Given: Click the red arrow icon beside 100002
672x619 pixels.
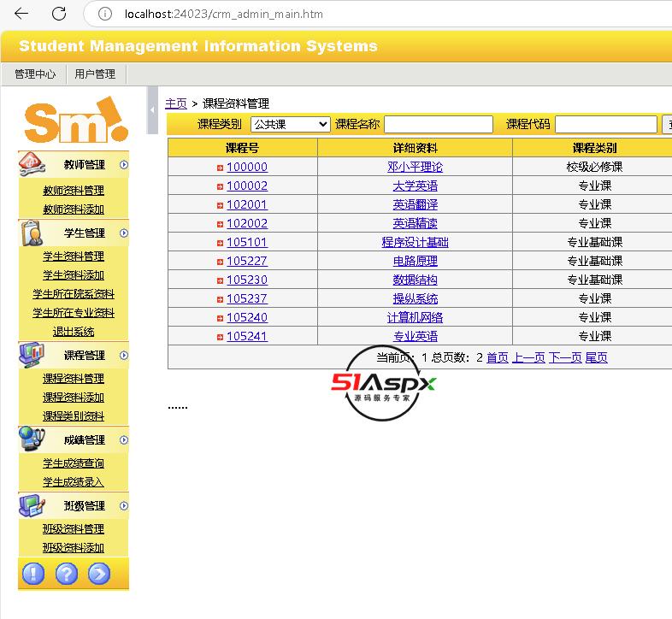Looking at the screenshot, I should pyautogui.click(x=220, y=186).
